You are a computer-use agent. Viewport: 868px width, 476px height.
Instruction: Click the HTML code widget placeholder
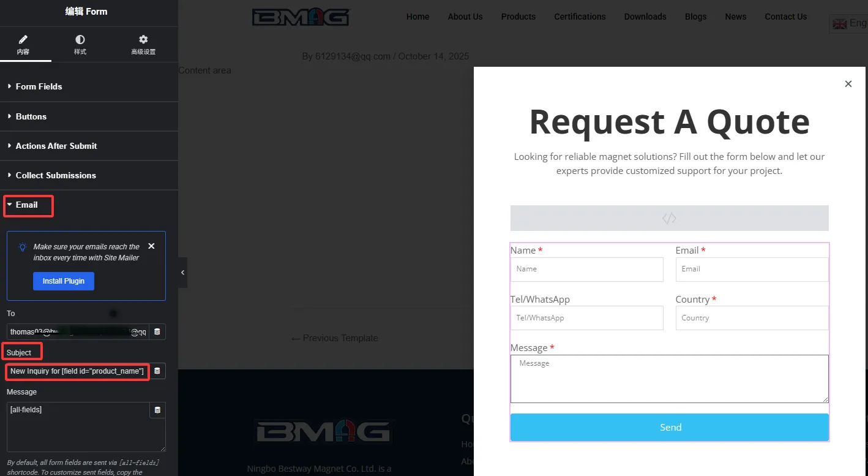669,218
